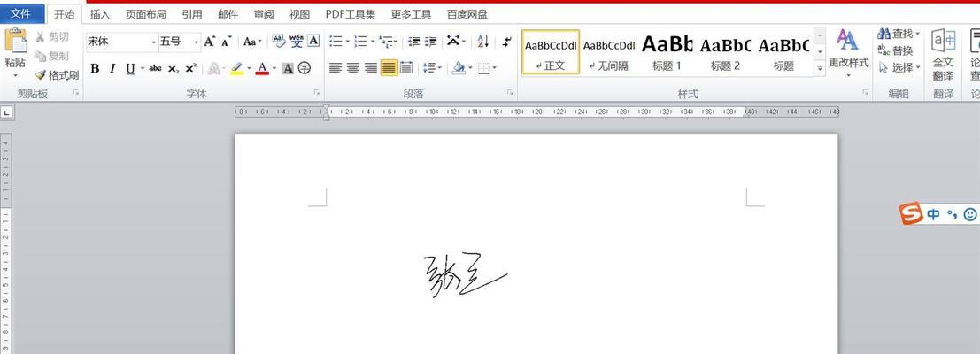Click the Copy (复制) button
This screenshot has height=354, width=980.
pyautogui.click(x=52, y=56)
